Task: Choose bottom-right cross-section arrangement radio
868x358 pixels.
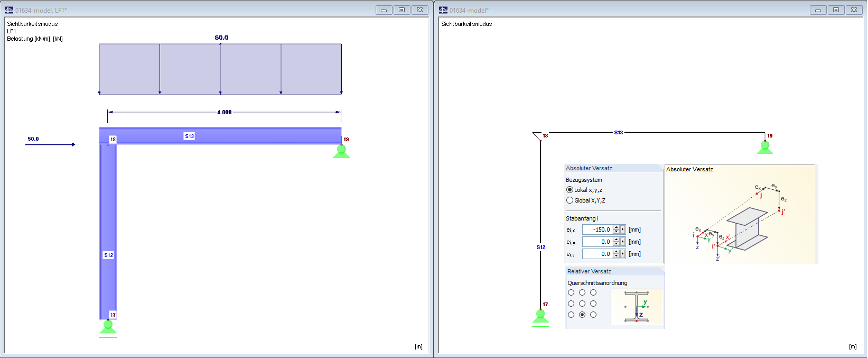Action: click(x=593, y=315)
